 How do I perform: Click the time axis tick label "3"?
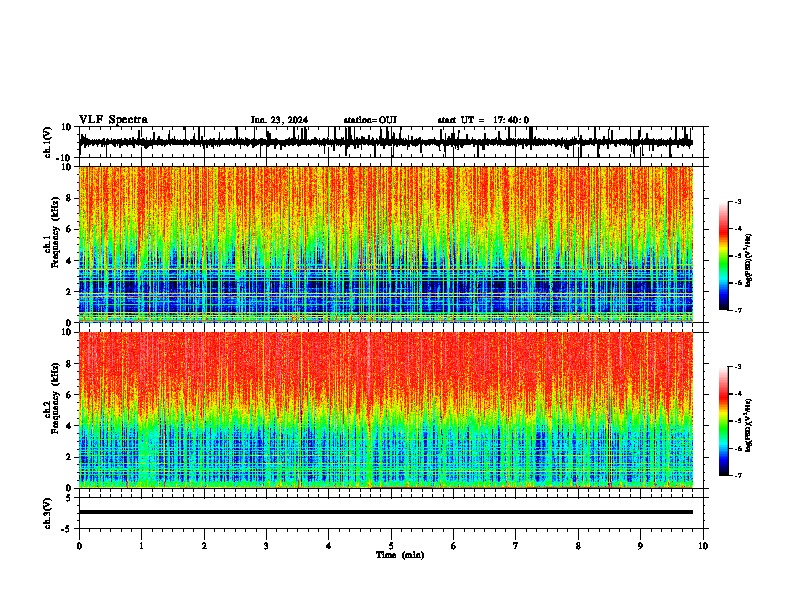pyautogui.click(x=266, y=546)
